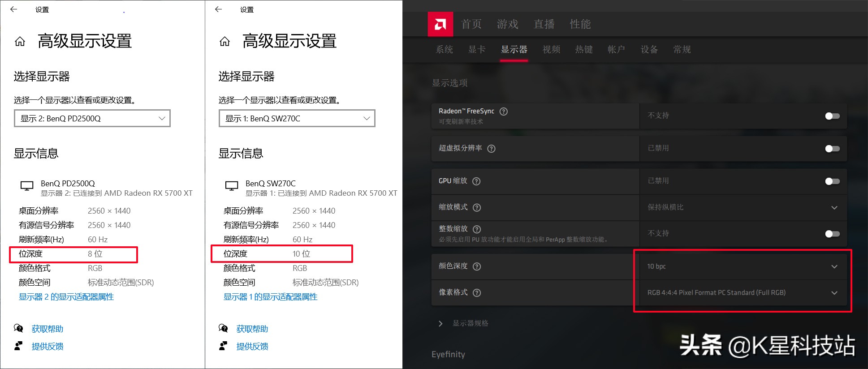Open the 像素格式 dropdown showing RGB 4:4:4
This screenshot has height=369, width=868.
point(743,293)
